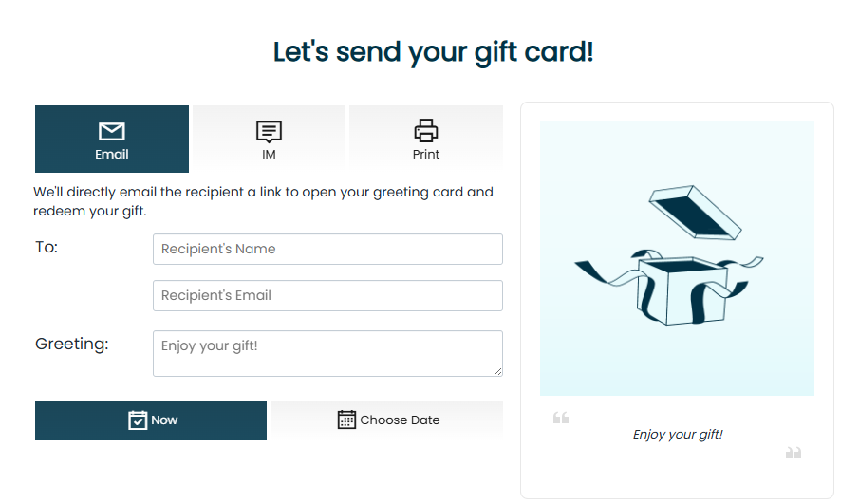Focus the Recipient's Name field
The image size is (859, 504).
[x=327, y=250]
